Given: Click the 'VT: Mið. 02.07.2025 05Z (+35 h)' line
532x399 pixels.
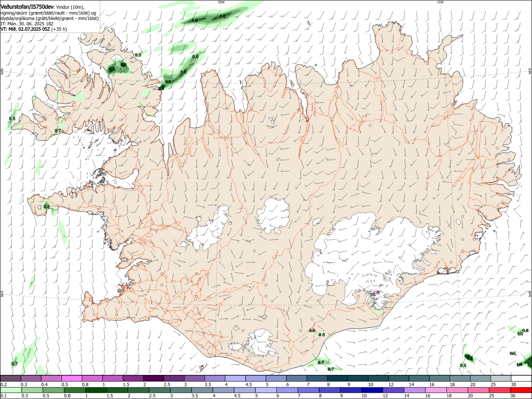Looking at the screenshot, I should pos(34,29).
